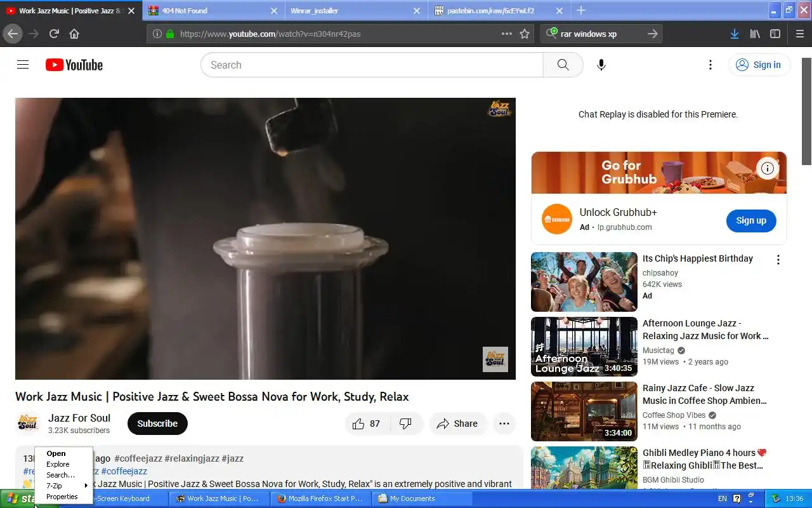Switch to the pastebin.com raw tab

(x=498, y=11)
